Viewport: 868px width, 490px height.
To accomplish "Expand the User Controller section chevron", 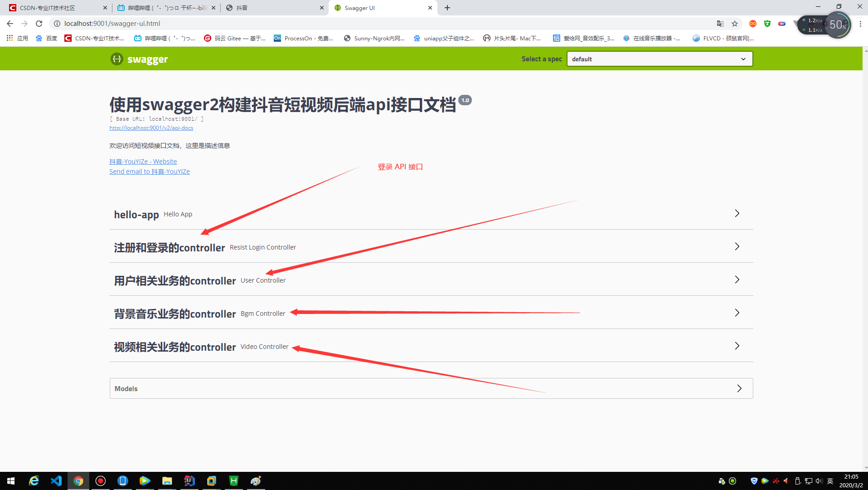I will point(737,279).
